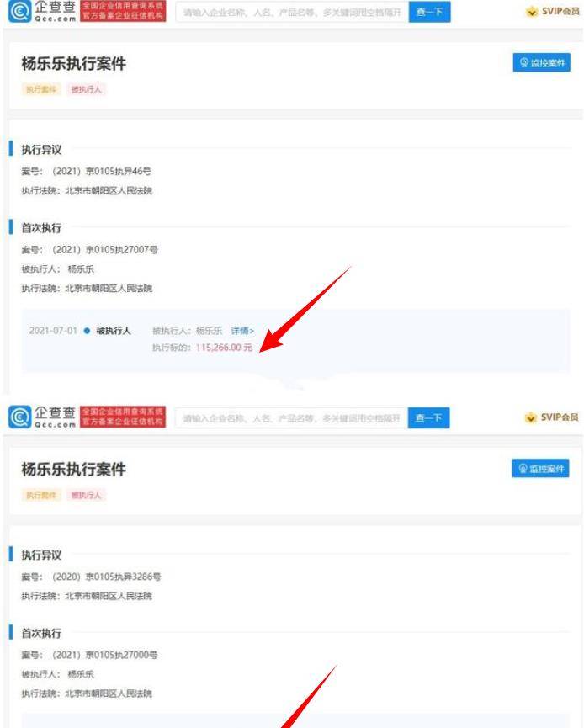Click the upper 监控案件 button
Viewport: 584px width, 728px height.
point(541,62)
